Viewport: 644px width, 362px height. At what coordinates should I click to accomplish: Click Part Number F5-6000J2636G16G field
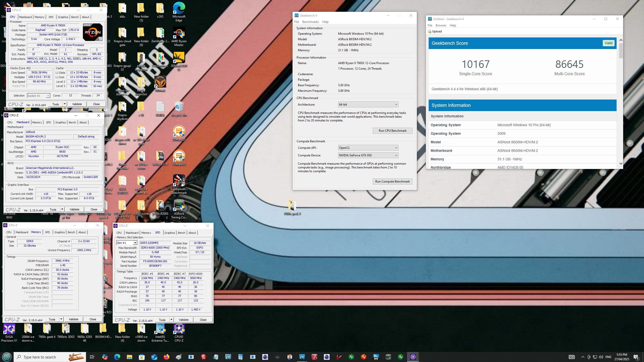coord(155,261)
